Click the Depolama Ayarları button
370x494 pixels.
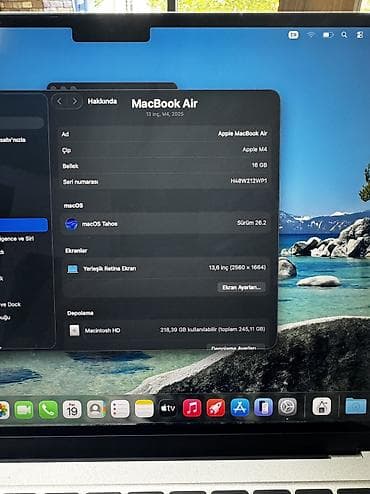point(235,348)
